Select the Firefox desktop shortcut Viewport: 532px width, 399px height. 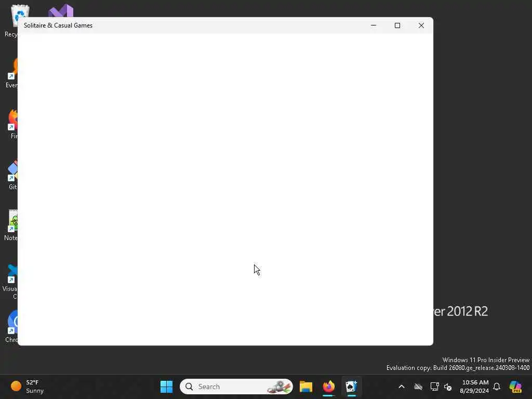[x=12, y=124]
